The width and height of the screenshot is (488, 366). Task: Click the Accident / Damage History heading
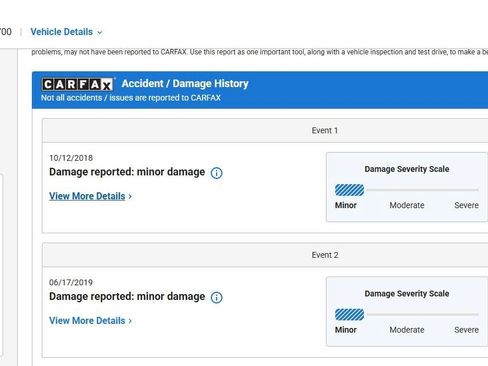pos(185,84)
